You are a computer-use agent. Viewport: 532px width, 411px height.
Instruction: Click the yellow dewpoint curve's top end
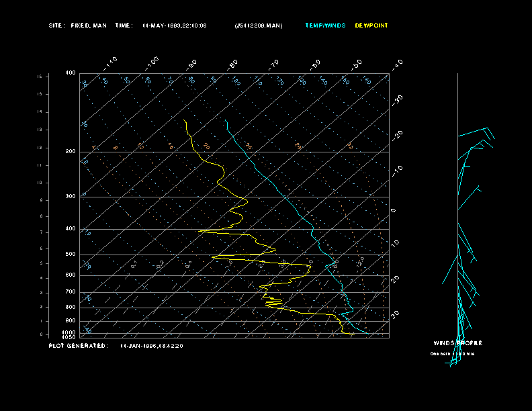coord(183,120)
